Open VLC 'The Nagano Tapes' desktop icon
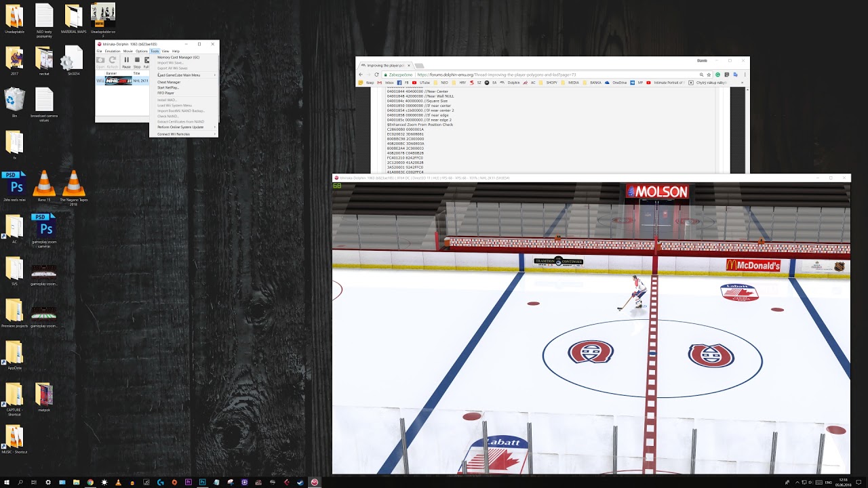The image size is (868, 488). coord(73,188)
